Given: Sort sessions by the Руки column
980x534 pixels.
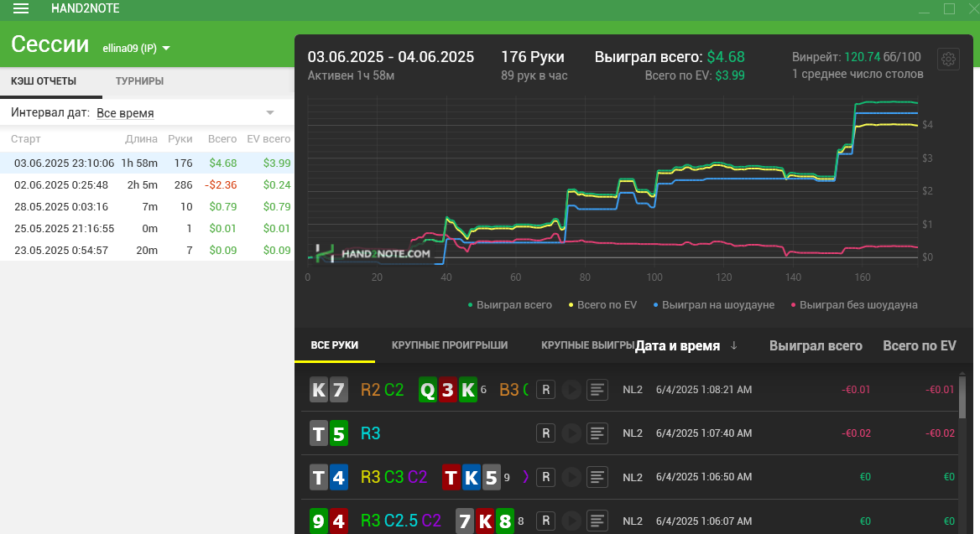Looking at the screenshot, I should pos(180,138).
